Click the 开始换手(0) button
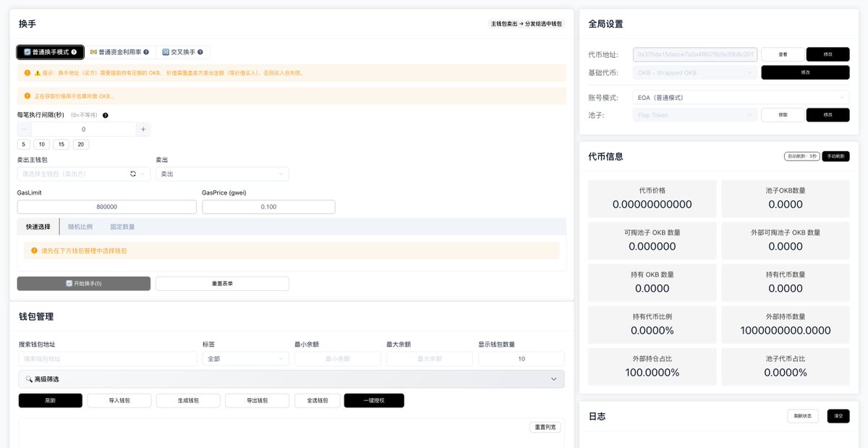868x448 pixels. [84, 284]
